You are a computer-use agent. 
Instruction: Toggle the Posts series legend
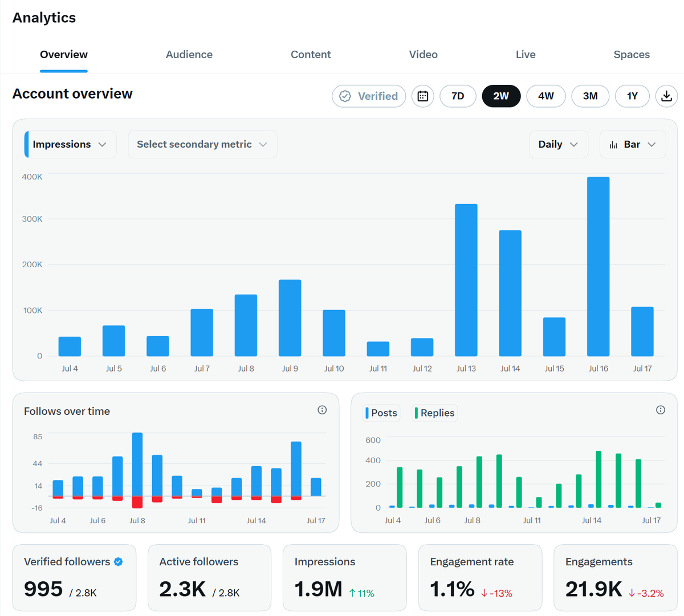click(x=381, y=413)
